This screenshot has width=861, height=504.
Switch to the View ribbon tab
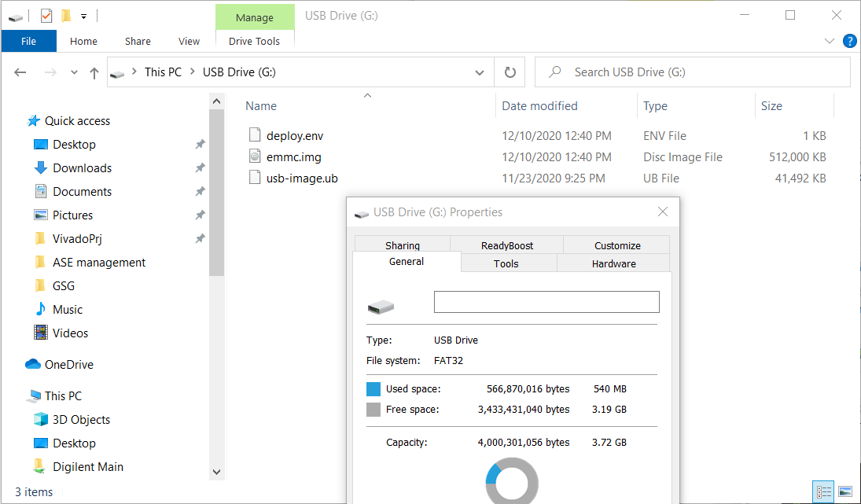coord(189,41)
